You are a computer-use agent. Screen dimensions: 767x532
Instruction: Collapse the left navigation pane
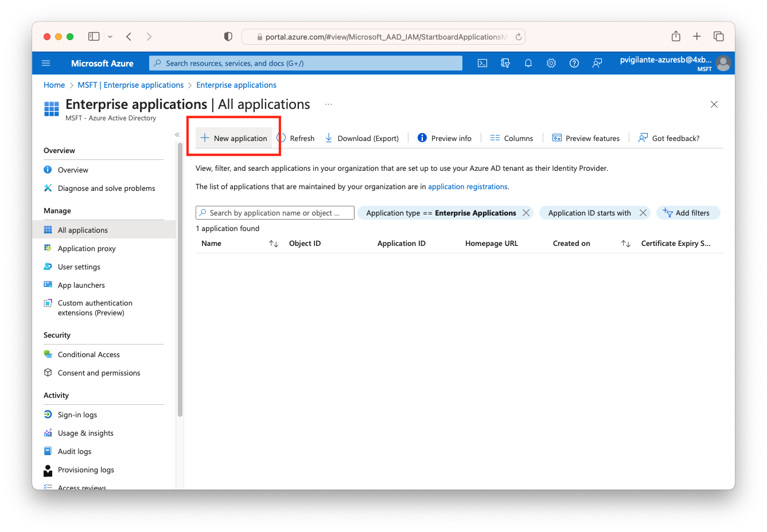pyautogui.click(x=177, y=134)
